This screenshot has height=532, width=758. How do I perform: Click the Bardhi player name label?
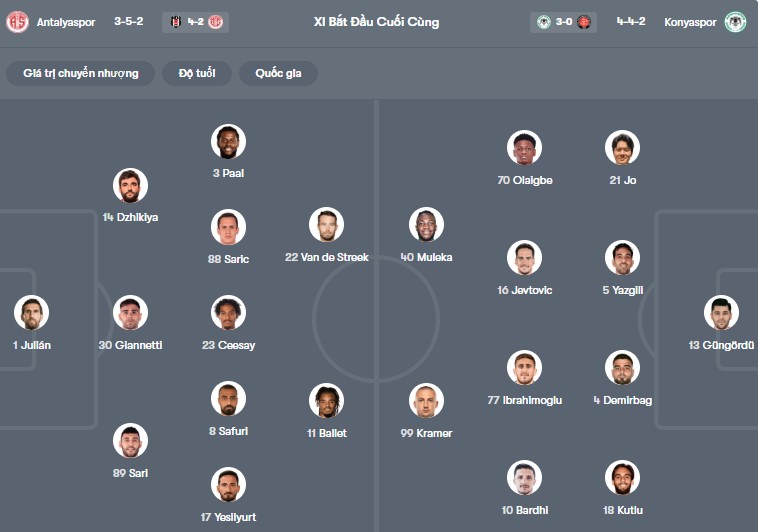(x=524, y=510)
